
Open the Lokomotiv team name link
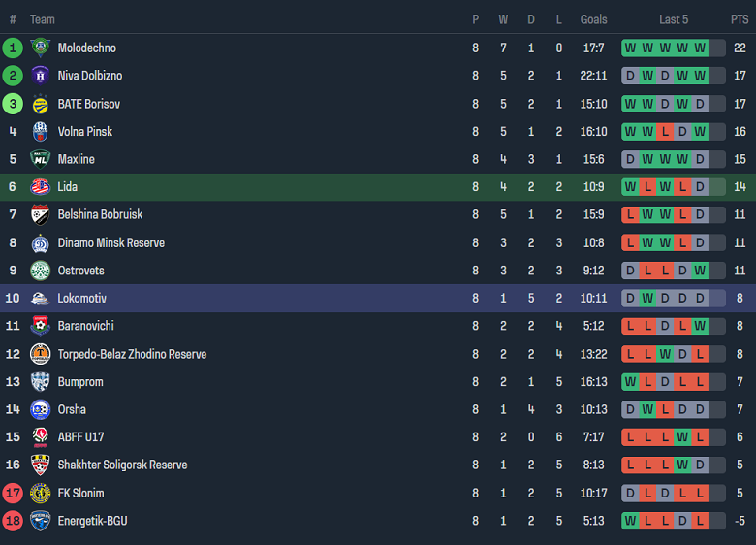pos(81,299)
